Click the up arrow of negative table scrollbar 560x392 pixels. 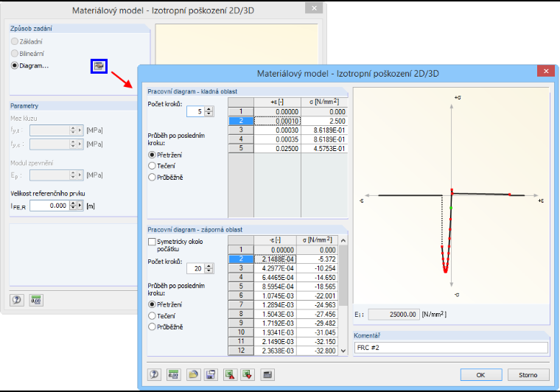pyautogui.click(x=343, y=241)
